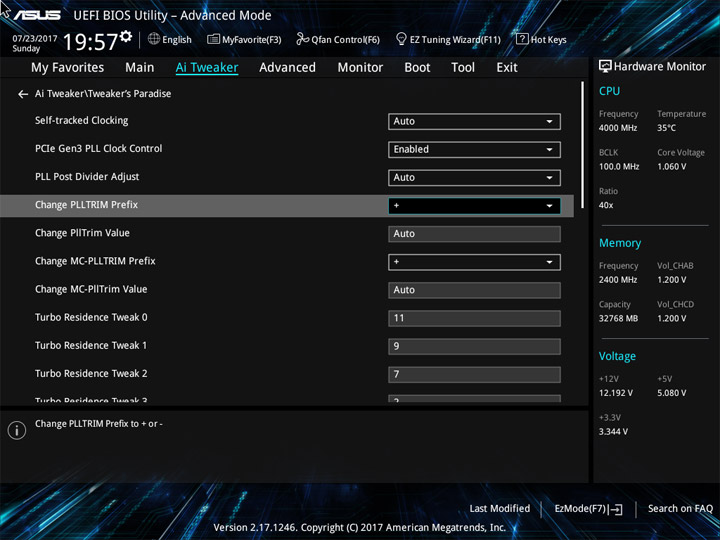Click the Core Voltage 1.060 V value

672,167
